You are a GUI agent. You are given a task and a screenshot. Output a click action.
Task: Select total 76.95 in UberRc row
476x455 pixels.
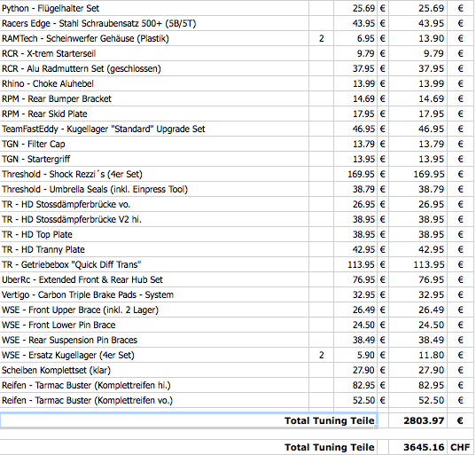tap(418, 279)
